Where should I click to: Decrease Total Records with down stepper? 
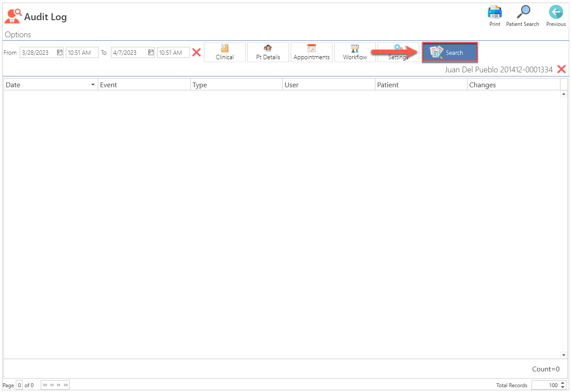(563, 388)
